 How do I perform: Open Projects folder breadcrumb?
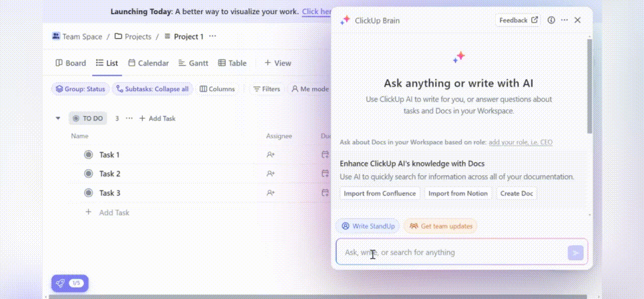[x=133, y=37]
